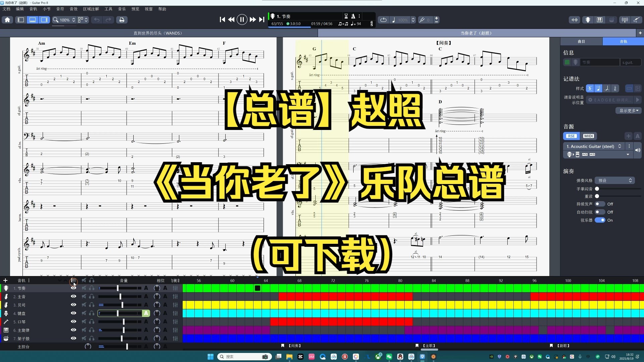Click the guitar cable line-in icon
This screenshot has width=644, height=362.
[x=636, y=20]
